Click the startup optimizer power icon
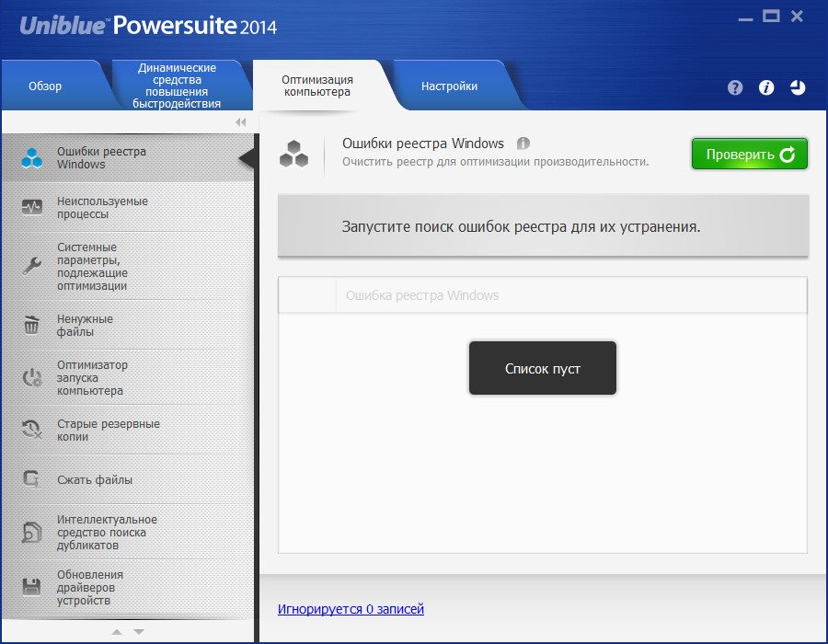 pos(31,377)
